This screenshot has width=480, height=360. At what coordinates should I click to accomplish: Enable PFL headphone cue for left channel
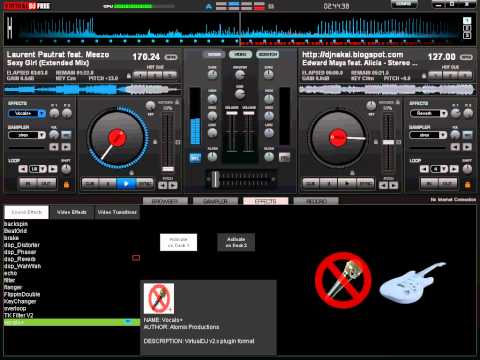coord(195,158)
